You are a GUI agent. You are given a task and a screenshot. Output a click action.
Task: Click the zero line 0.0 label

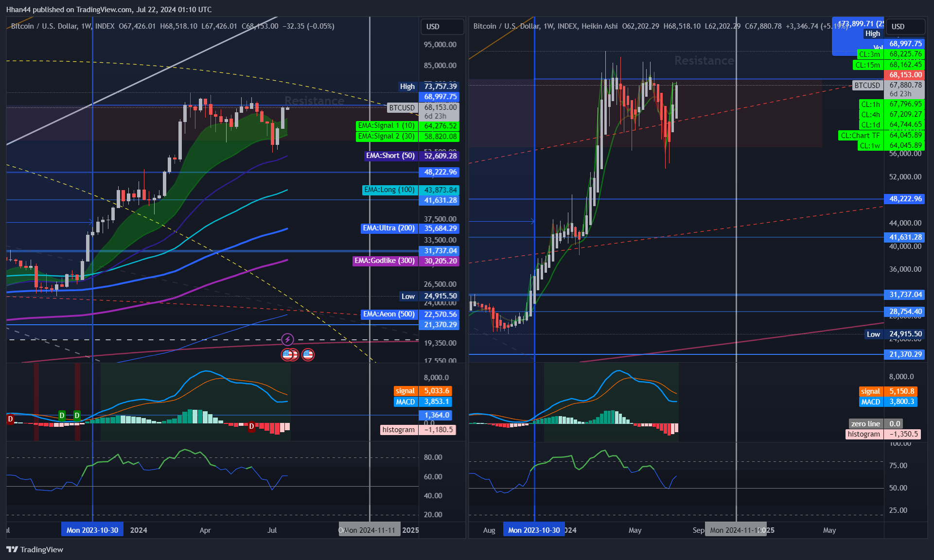[x=876, y=424]
